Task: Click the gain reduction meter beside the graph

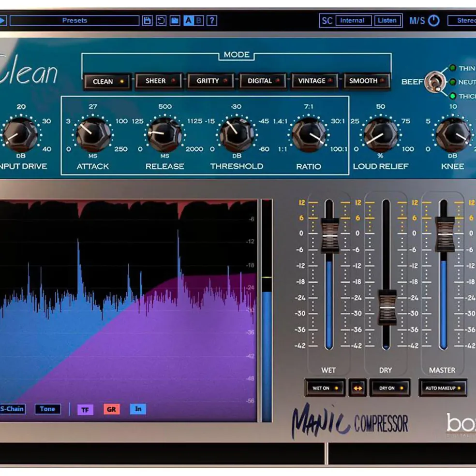Action: [x=267, y=311]
